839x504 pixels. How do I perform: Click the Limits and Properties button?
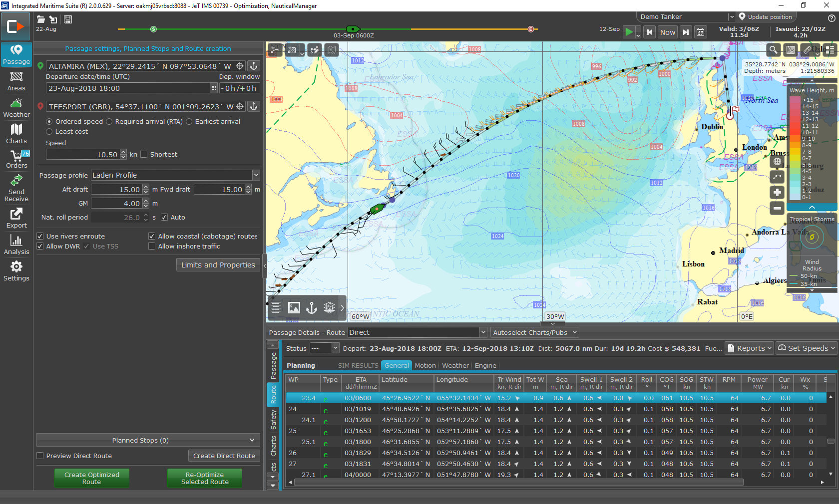point(218,265)
